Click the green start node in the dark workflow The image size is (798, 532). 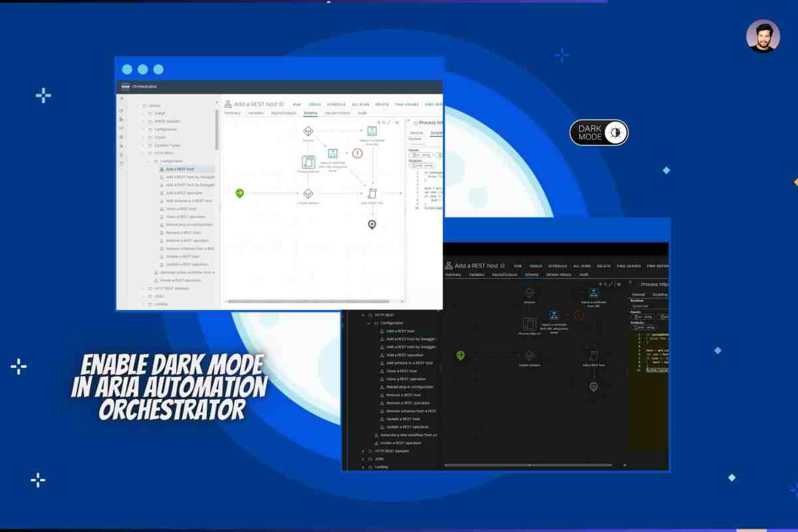tap(460, 356)
